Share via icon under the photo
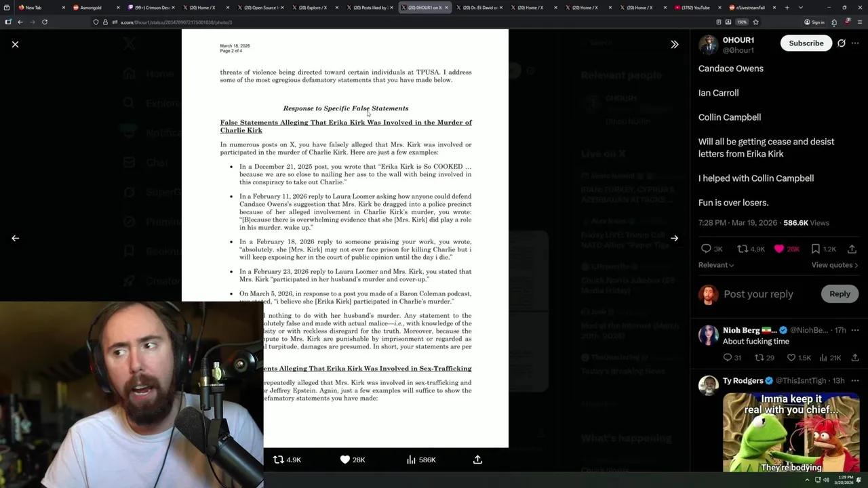Screen dimensions: 868x488 click(x=477, y=460)
